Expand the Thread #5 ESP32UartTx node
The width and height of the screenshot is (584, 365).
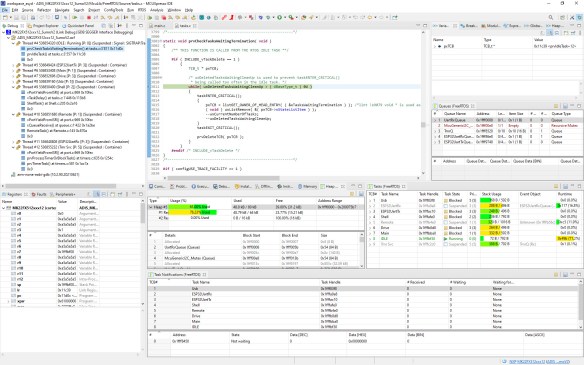13,65
